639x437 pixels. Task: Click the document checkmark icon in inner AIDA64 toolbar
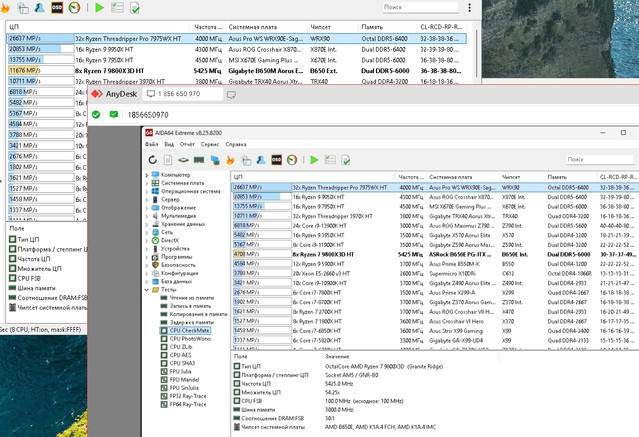[x=346, y=160]
